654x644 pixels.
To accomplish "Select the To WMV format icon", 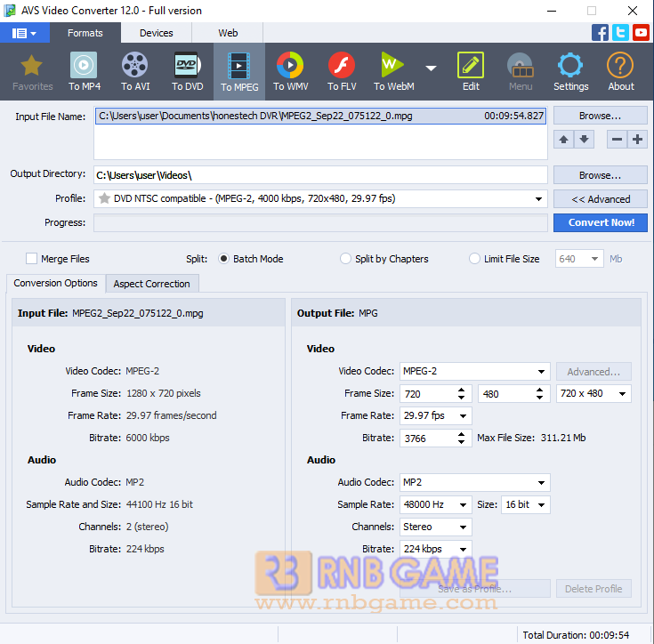I will coord(290,72).
